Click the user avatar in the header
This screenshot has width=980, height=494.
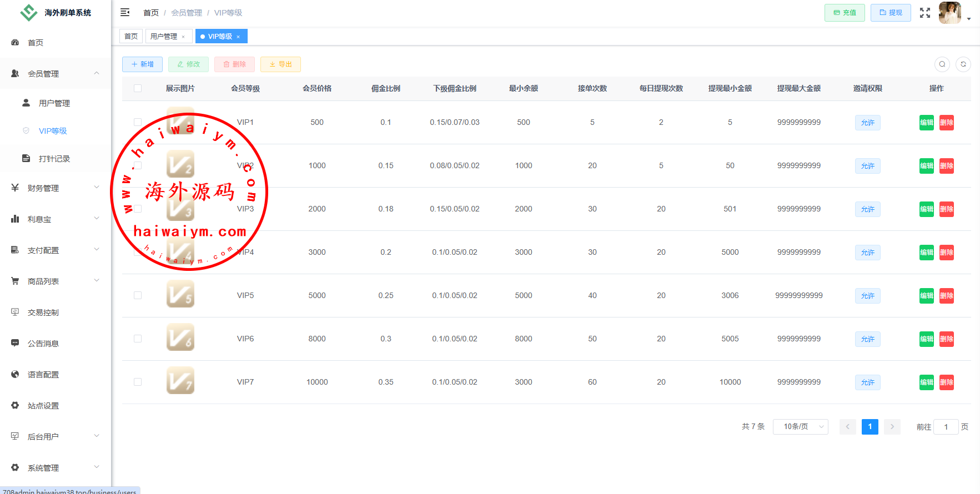pos(949,13)
